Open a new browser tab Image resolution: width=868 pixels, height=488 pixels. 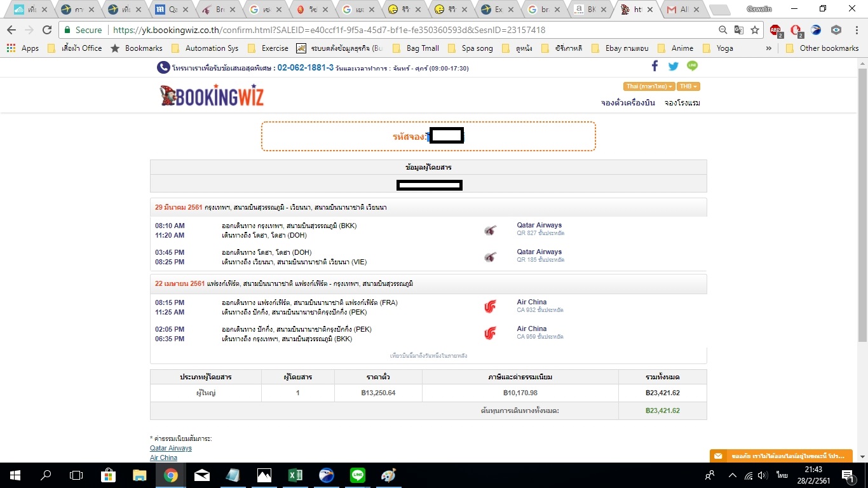(x=719, y=10)
